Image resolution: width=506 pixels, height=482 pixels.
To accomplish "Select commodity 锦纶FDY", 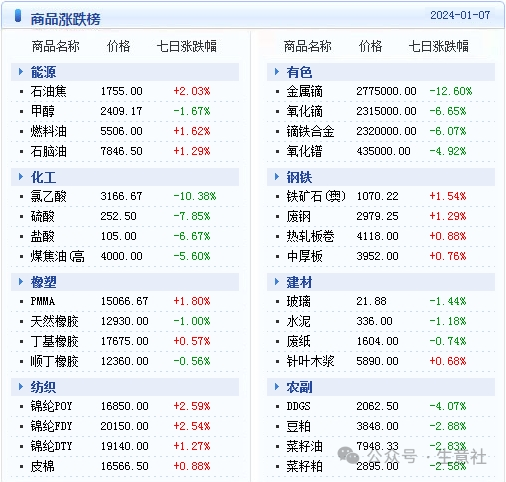I will coord(52,426).
